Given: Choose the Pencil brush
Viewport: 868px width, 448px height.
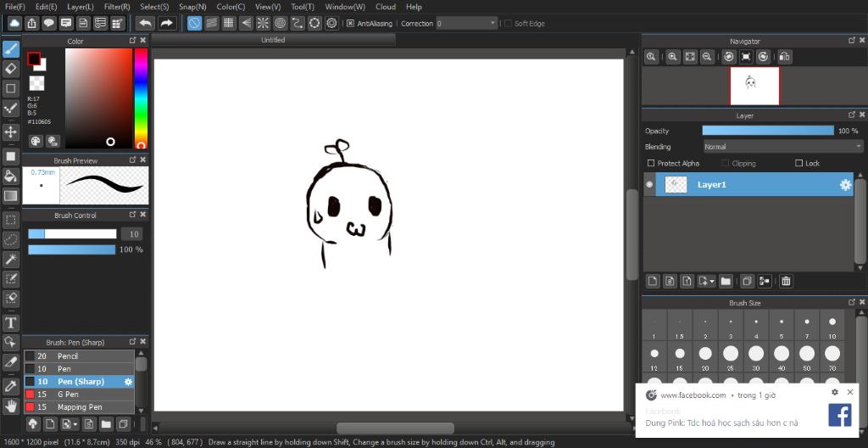Looking at the screenshot, I should 79,356.
